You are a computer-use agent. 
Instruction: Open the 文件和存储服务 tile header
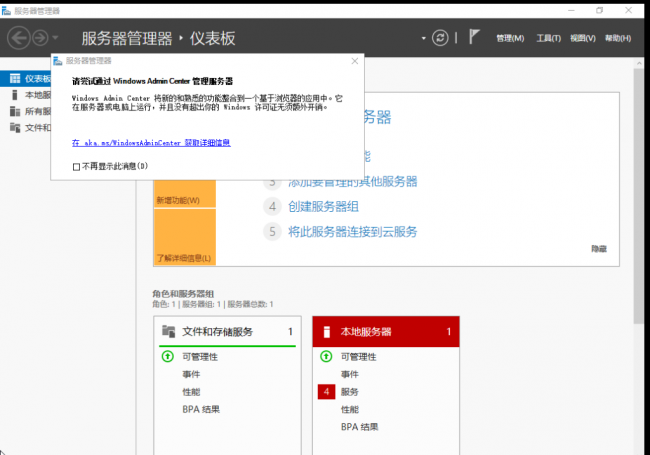[x=227, y=332]
